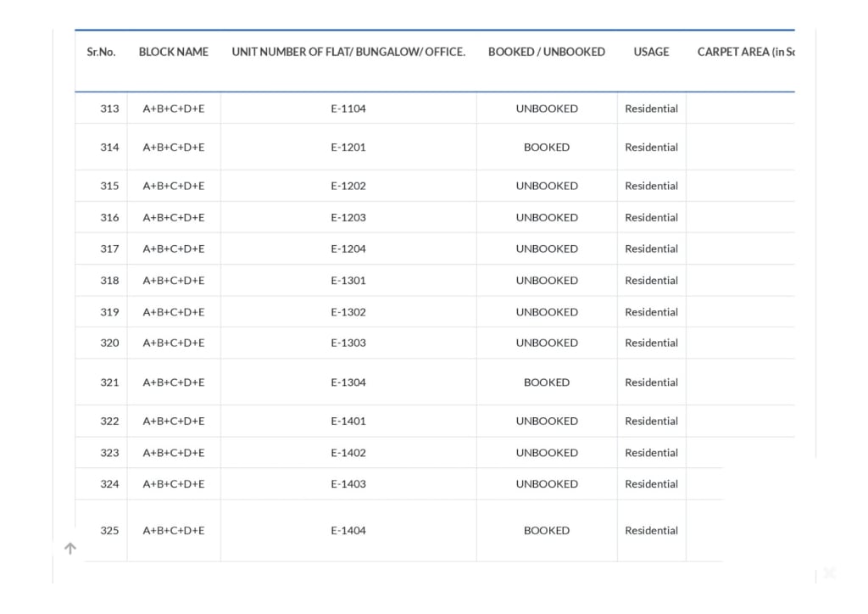868x614 pixels.
Task: Select the BLOCK NAME column header
Action: click(173, 52)
